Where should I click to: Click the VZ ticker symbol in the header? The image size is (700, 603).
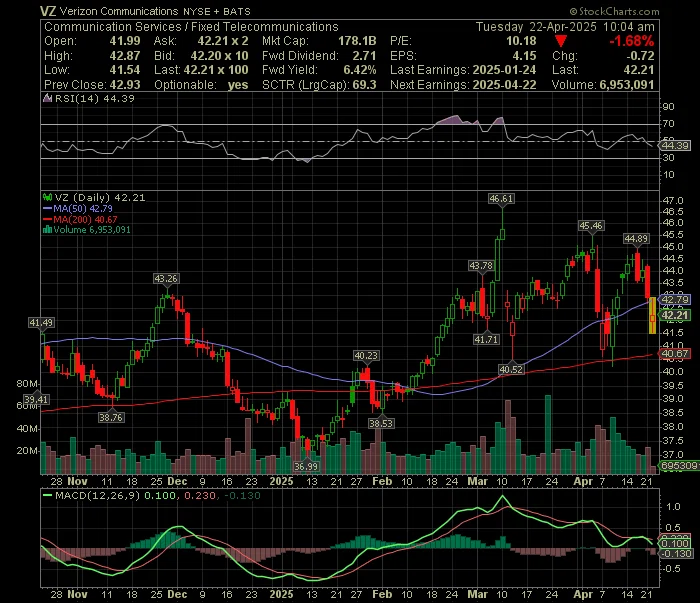[48, 11]
